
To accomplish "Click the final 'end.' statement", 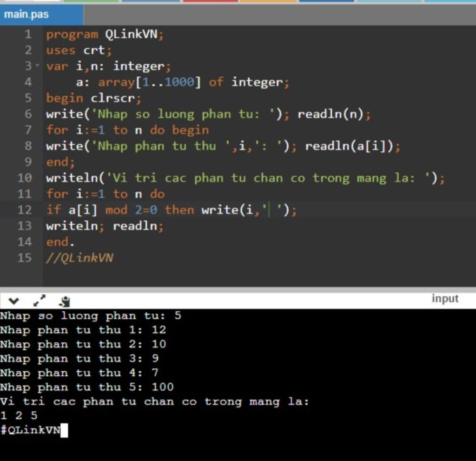I will point(60,242).
